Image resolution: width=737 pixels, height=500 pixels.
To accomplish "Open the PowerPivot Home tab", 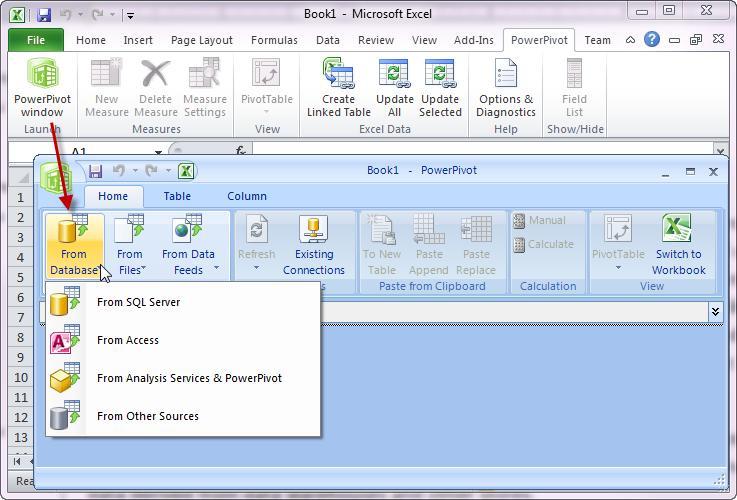I will click(113, 196).
